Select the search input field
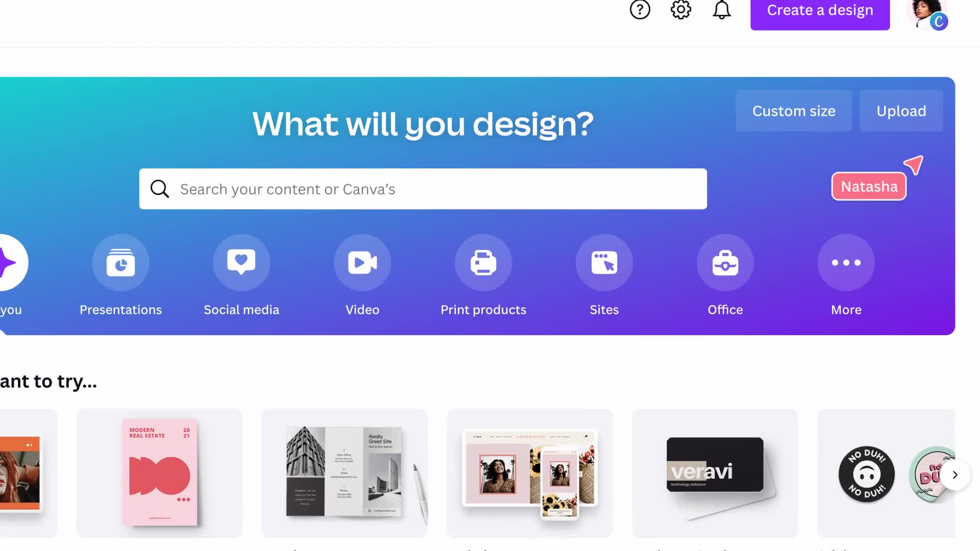This screenshot has width=980, height=551. click(423, 188)
